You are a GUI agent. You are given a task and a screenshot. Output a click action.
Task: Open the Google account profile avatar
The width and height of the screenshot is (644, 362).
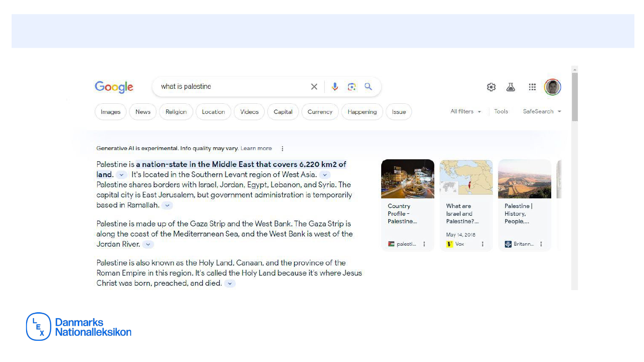pyautogui.click(x=553, y=87)
